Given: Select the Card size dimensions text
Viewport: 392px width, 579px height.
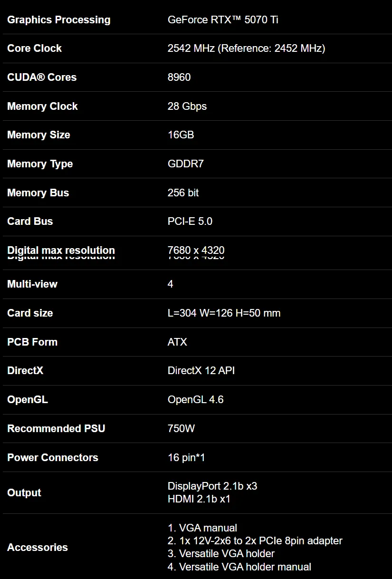Looking at the screenshot, I should [x=224, y=313].
